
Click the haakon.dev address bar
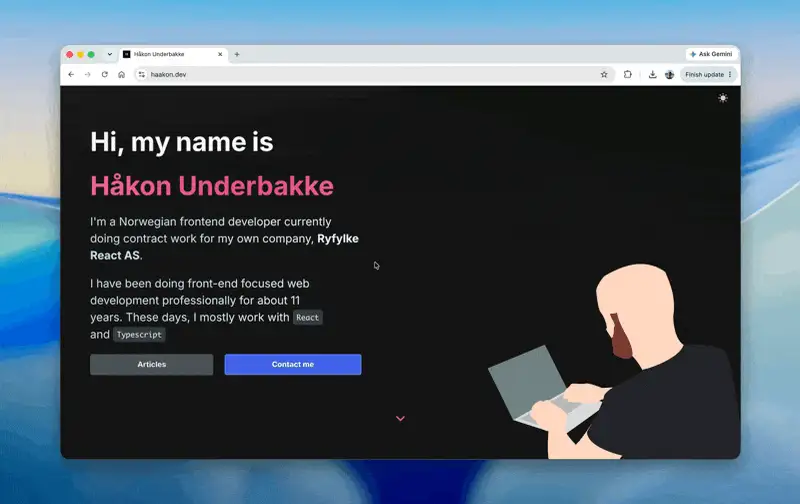[372, 74]
